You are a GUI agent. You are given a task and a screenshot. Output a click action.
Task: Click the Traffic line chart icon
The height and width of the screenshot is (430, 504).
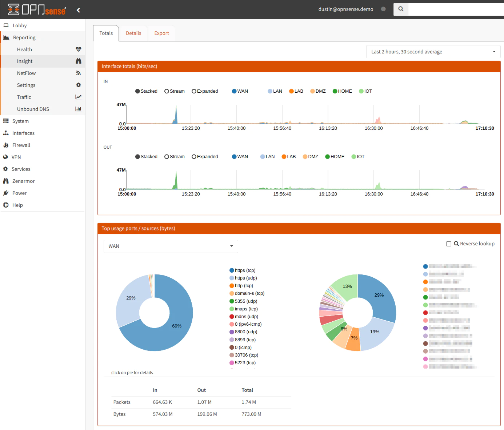coord(78,97)
